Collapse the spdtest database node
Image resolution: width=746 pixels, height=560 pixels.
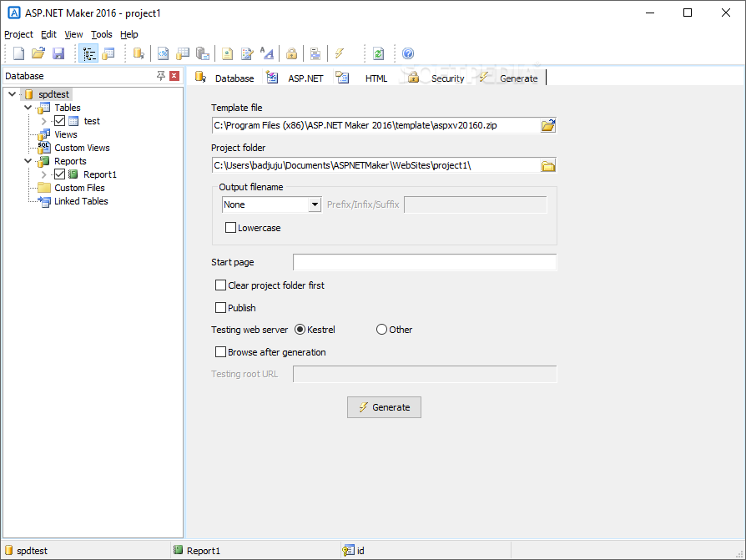pyautogui.click(x=13, y=93)
